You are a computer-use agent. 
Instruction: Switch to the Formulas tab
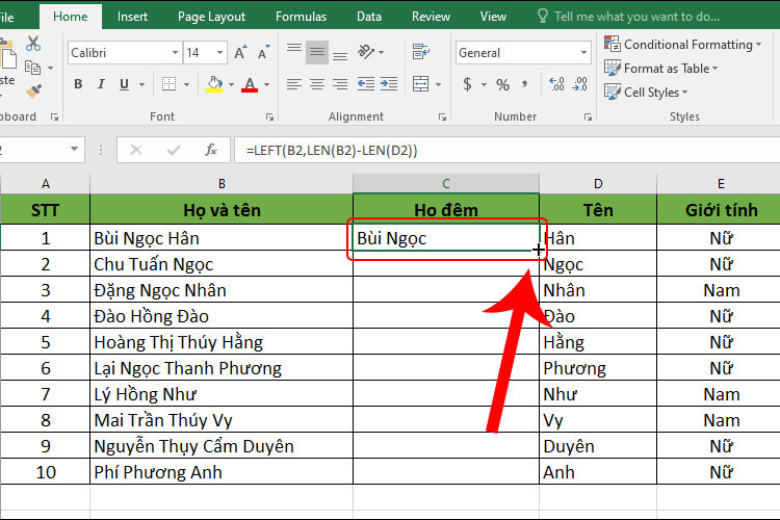click(301, 16)
